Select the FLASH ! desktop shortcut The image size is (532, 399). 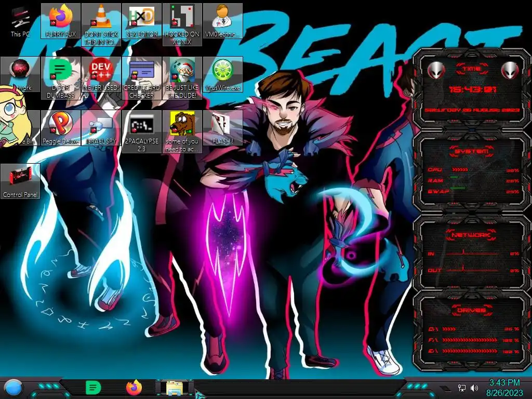[x=223, y=128]
